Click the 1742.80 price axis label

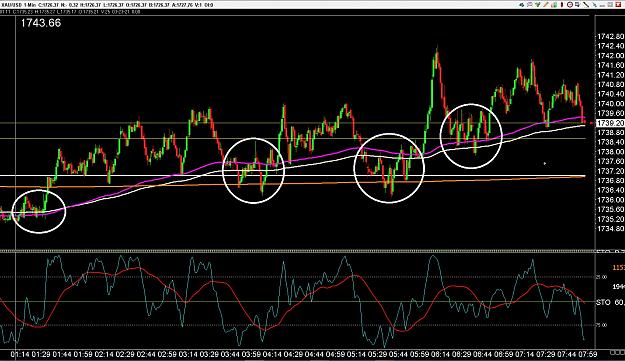pos(610,37)
